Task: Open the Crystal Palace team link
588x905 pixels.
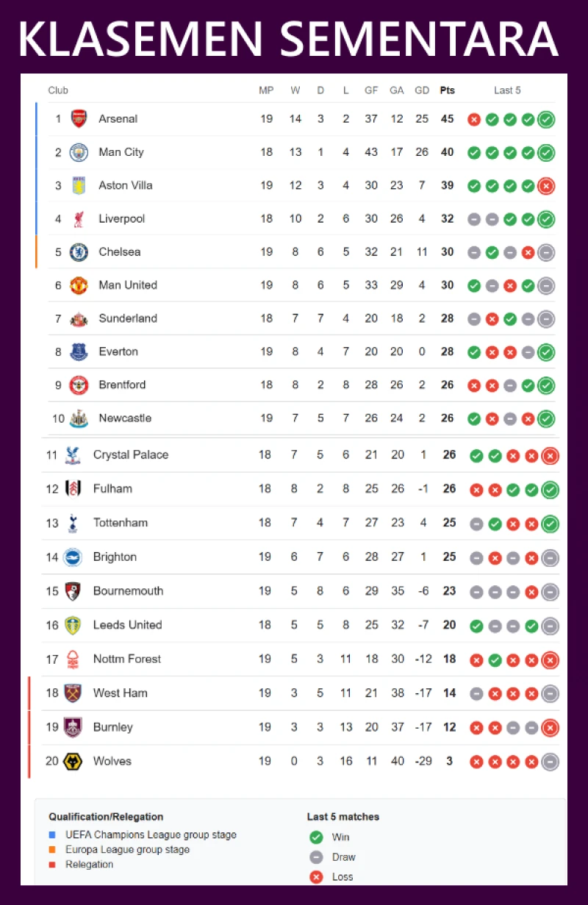Action: [131, 455]
